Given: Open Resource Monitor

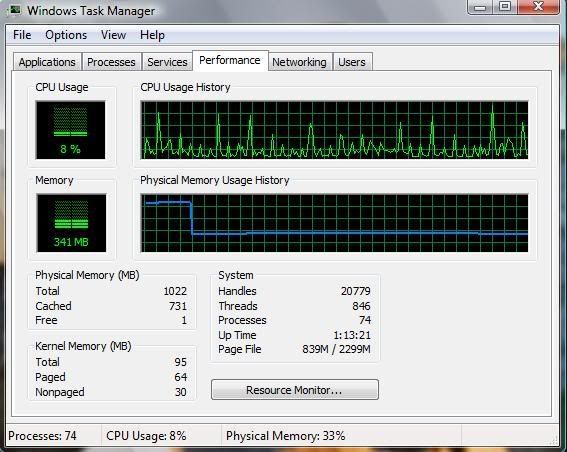Looking at the screenshot, I should 295,390.
